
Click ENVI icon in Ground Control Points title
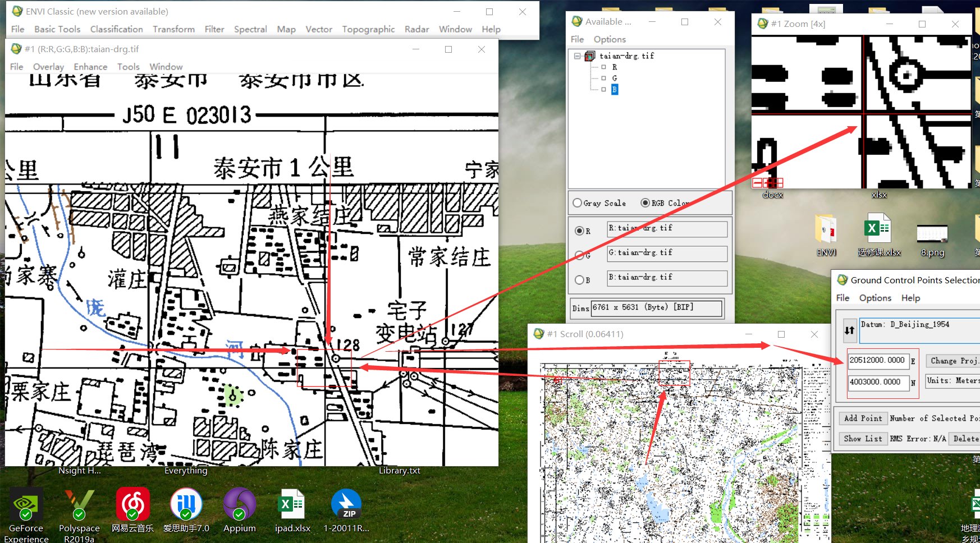[842, 280]
